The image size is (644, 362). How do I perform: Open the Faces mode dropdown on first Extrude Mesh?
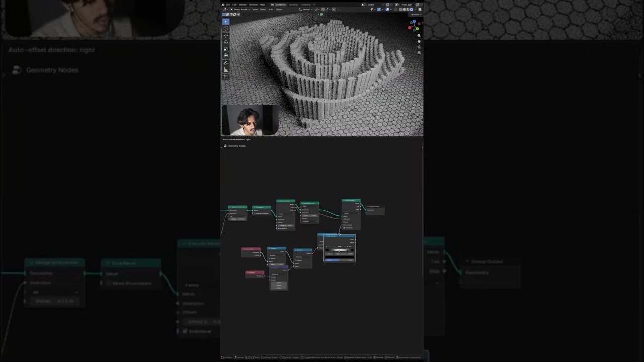(286, 214)
